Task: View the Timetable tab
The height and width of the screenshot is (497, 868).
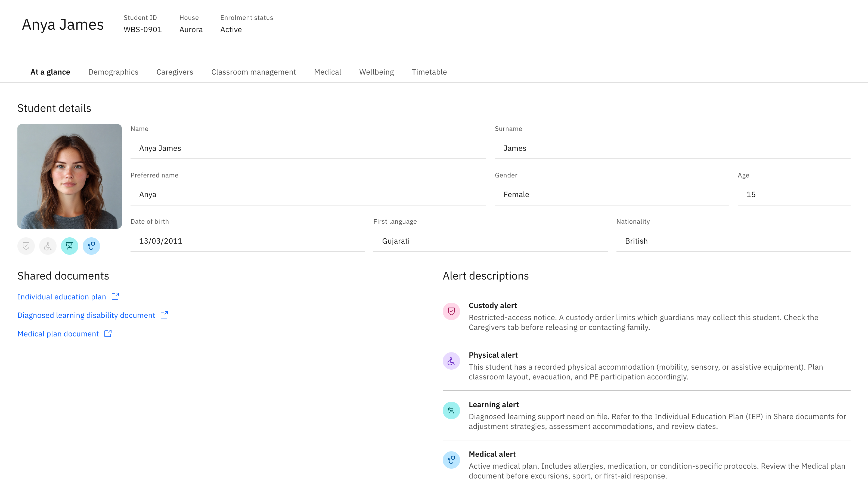Action: [429, 72]
